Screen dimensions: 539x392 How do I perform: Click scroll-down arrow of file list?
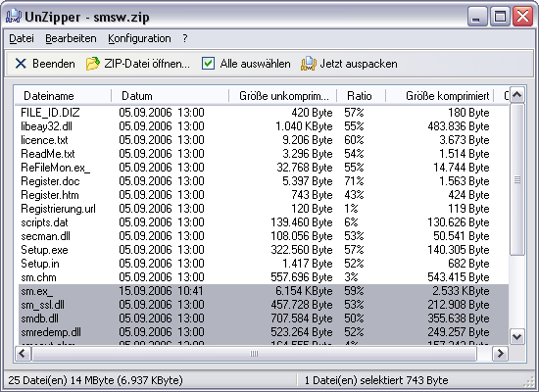[517, 336]
